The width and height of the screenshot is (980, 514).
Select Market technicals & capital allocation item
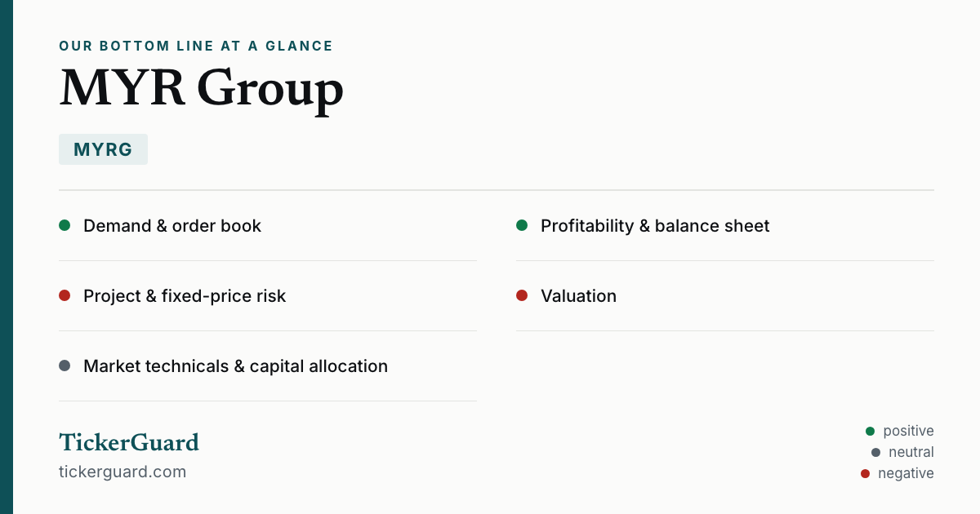[x=268, y=366]
